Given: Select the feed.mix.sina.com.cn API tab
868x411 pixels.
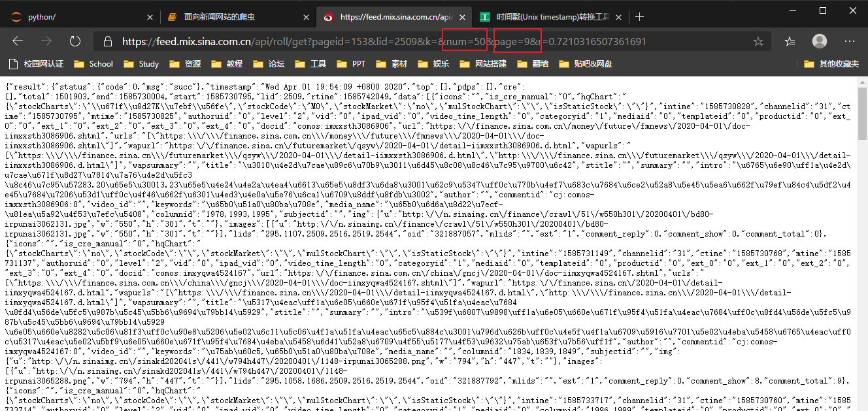Looking at the screenshot, I should pyautogui.click(x=395, y=17).
